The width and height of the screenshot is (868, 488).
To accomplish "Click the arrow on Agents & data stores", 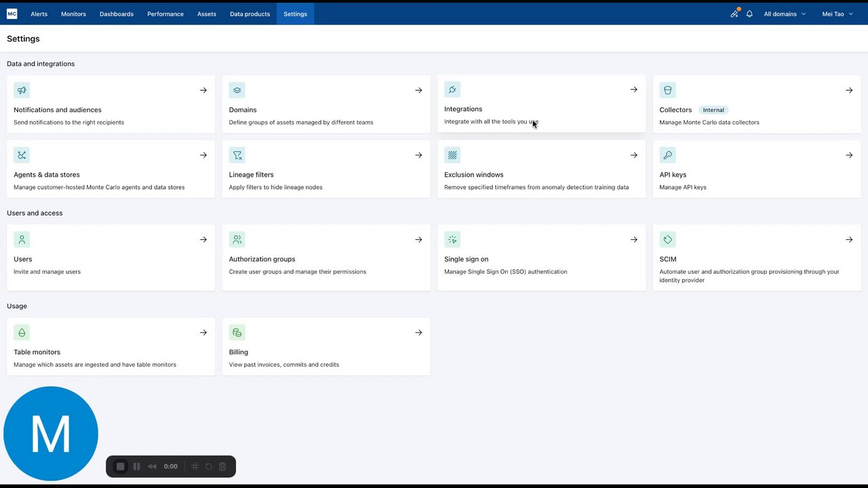I will [x=203, y=155].
